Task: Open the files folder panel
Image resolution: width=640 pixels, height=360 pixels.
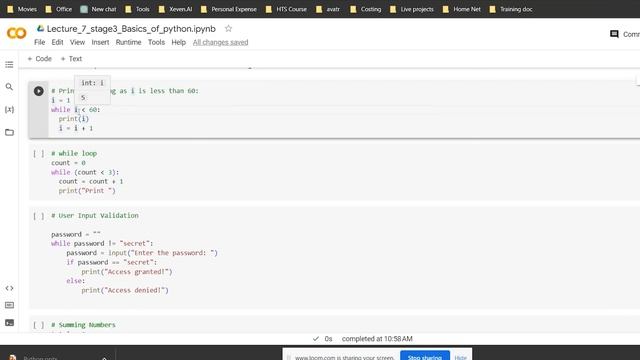Action: [9, 132]
